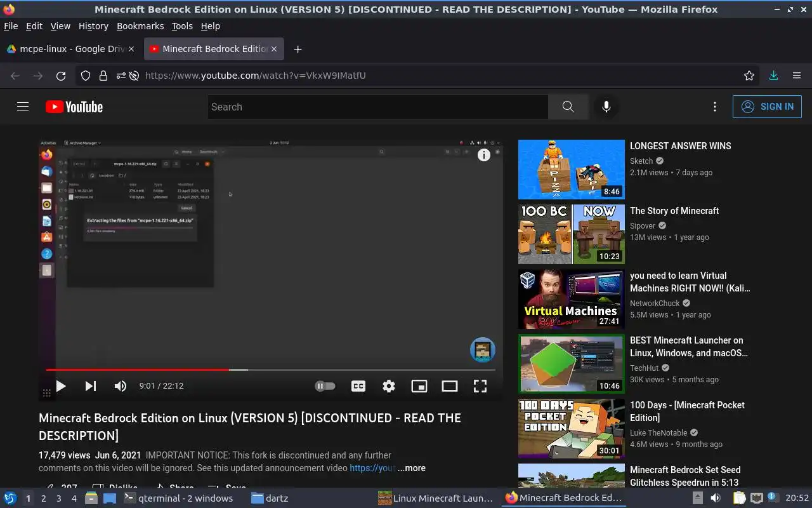Toggle closed captions CC button

tap(358, 386)
